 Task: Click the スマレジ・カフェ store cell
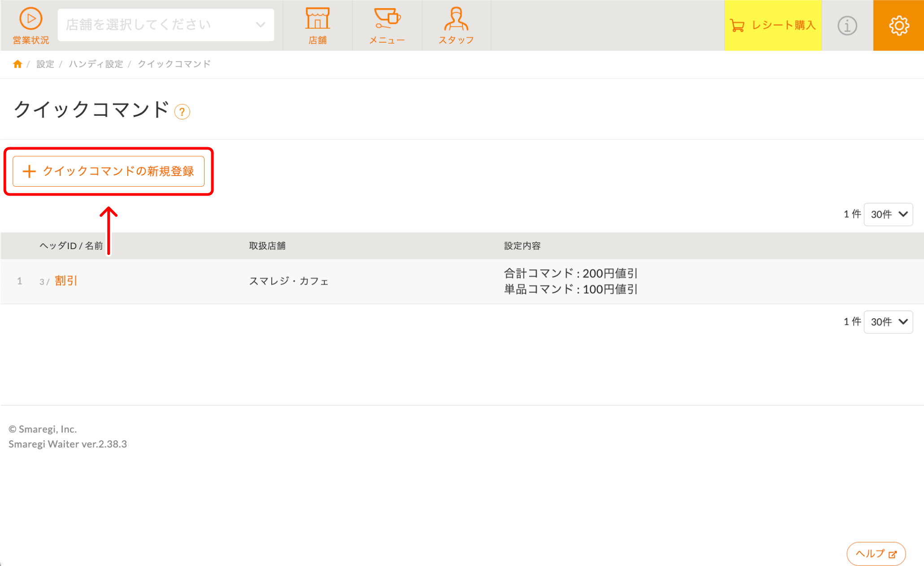[289, 281]
